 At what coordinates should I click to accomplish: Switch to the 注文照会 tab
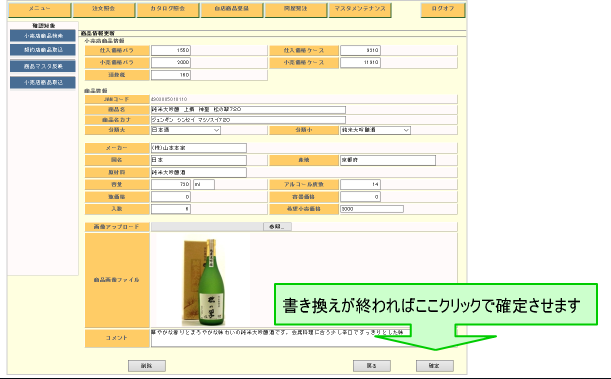[x=104, y=10]
